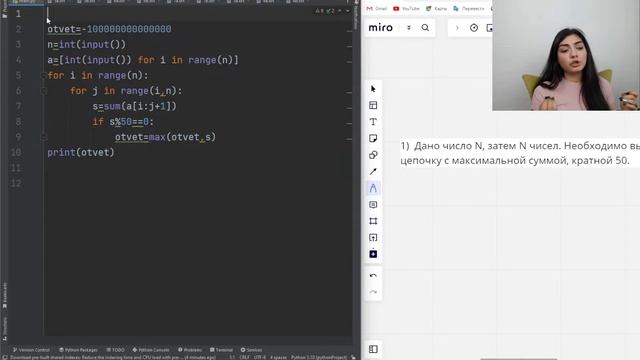Open Miro board search magnifier

tap(425, 28)
